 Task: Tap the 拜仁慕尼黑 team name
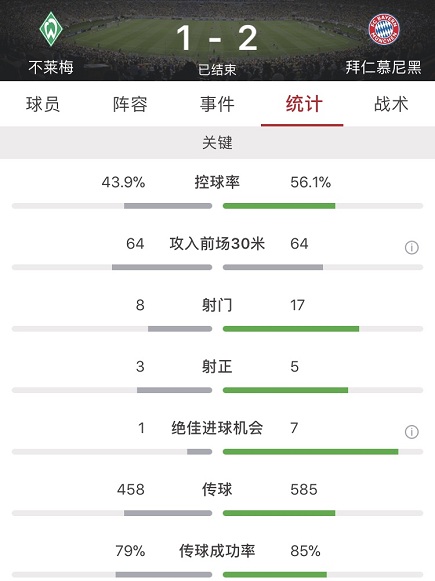(x=383, y=67)
